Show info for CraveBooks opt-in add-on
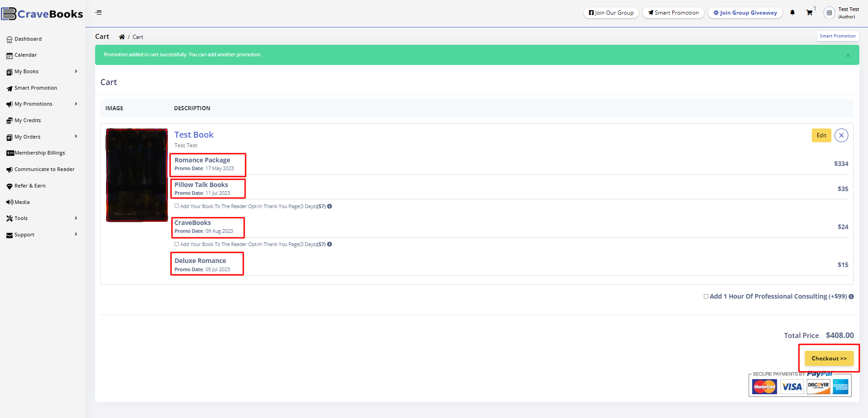Image resolution: width=868 pixels, height=418 pixels. coord(330,244)
